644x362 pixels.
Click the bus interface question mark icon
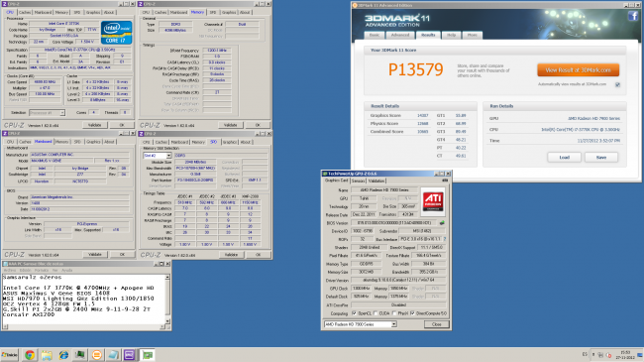coord(445,239)
